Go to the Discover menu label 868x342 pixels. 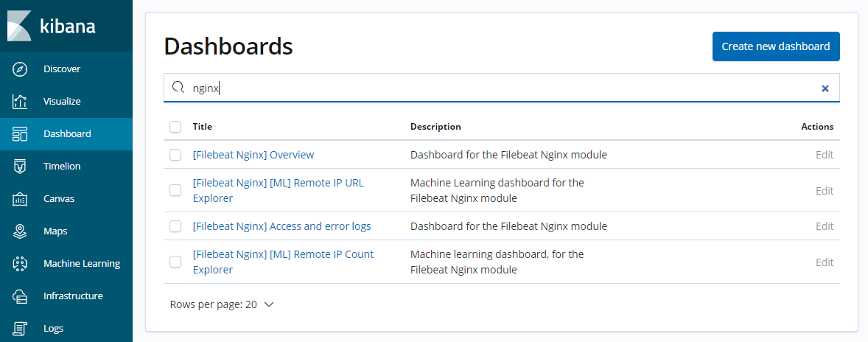[62, 69]
